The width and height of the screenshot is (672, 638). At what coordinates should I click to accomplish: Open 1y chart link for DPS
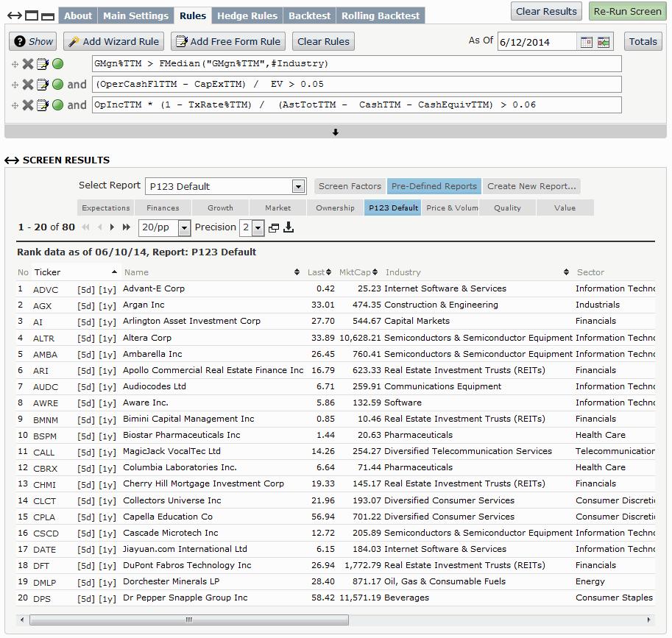(107, 598)
